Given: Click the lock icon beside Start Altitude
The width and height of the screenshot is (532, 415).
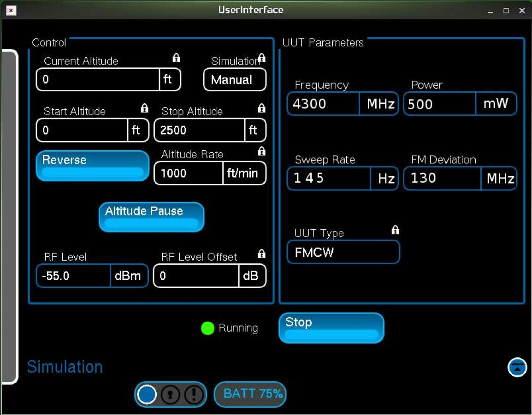Looking at the screenshot, I should pos(145,108).
